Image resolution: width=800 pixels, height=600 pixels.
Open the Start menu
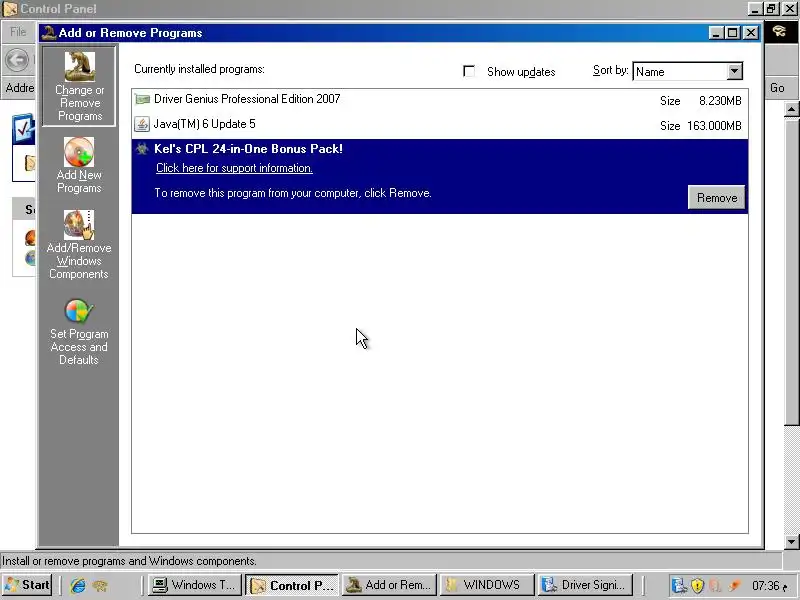coord(27,585)
